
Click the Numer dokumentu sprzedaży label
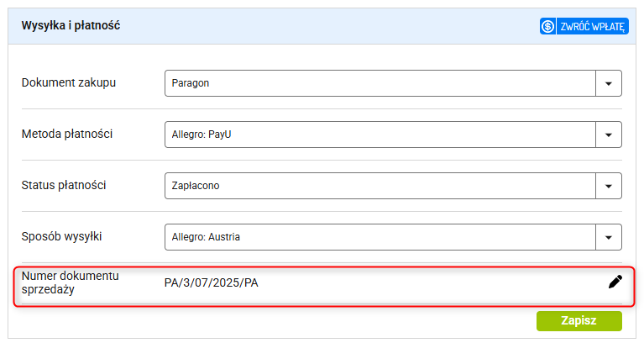71,282
